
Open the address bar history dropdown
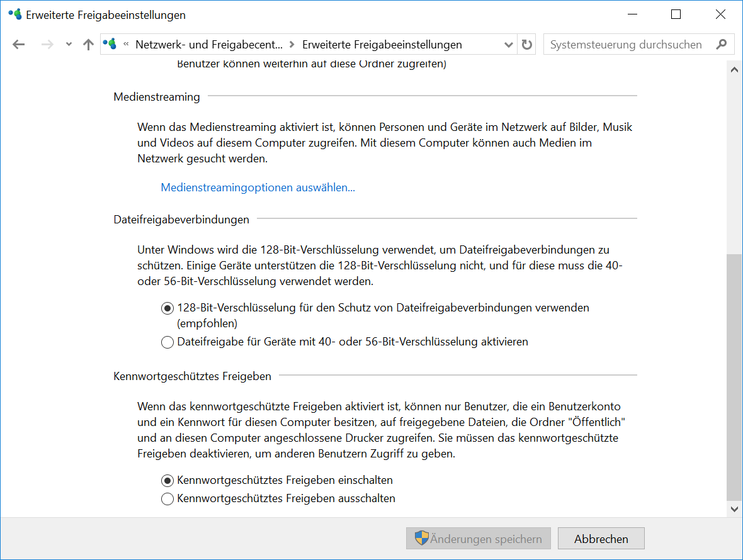pyautogui.click(x=508, y=45)
